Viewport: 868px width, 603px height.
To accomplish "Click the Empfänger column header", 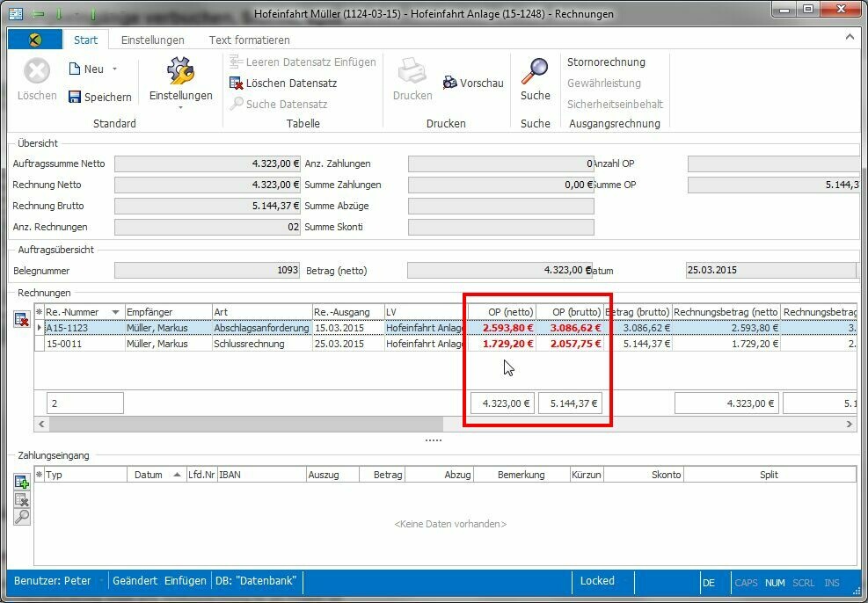I will (168, 312).
